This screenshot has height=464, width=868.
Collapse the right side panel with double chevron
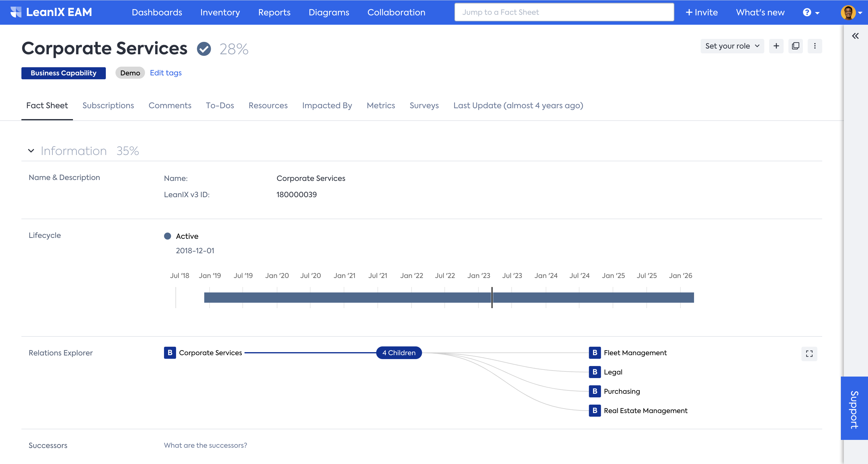[x=855, y=36]
